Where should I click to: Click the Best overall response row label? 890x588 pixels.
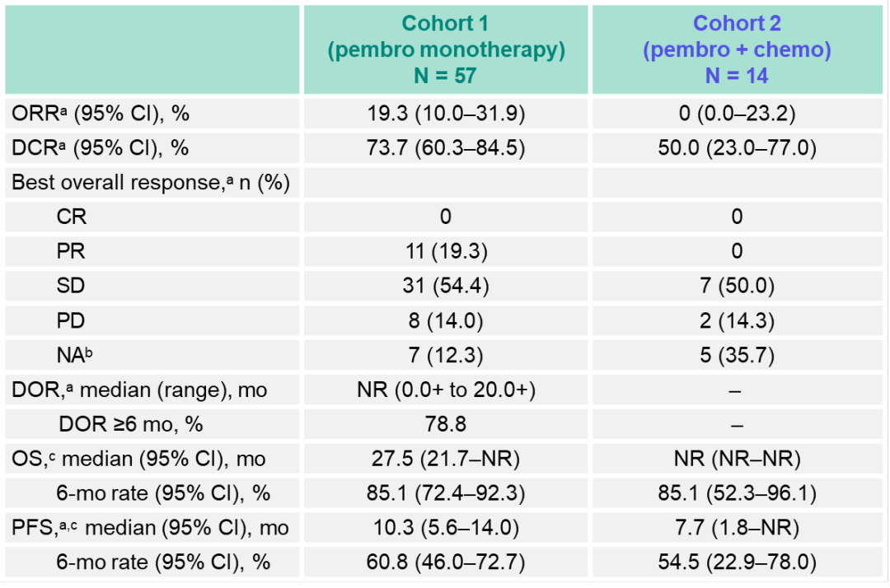tap(151, 183)
